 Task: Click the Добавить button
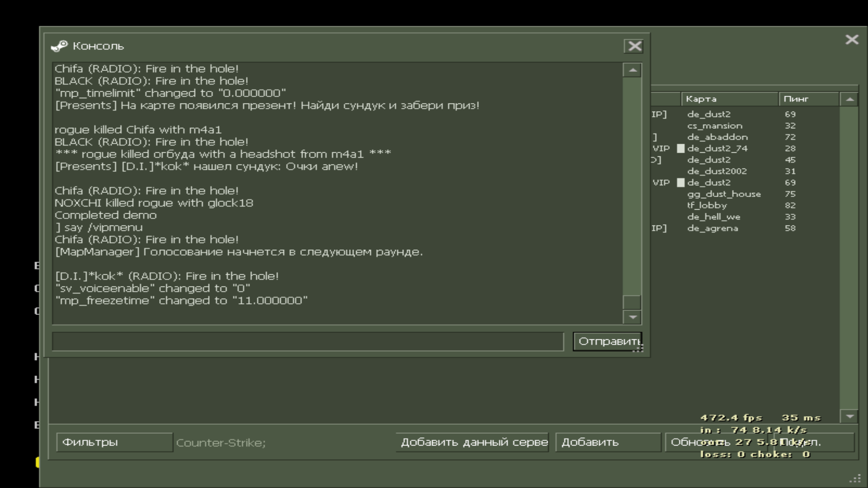click(x=607, y=442)
